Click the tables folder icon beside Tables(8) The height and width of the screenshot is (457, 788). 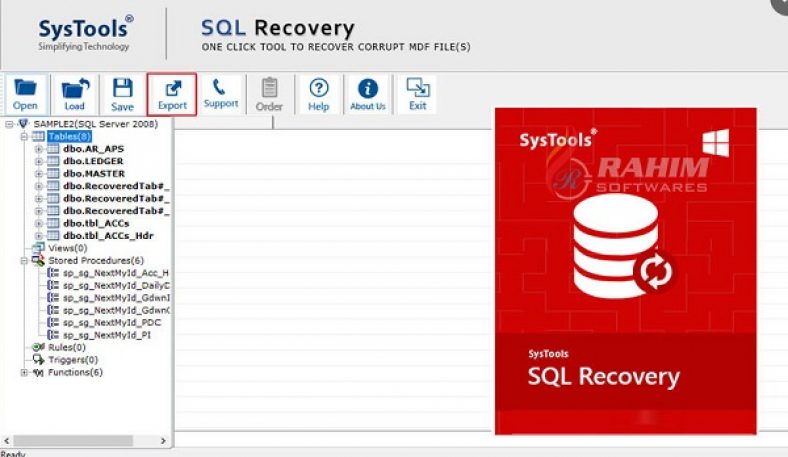point(38,136)
